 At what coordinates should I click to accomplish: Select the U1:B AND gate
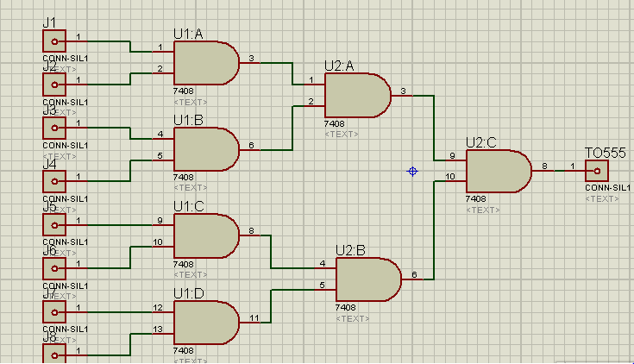point(206,149)
